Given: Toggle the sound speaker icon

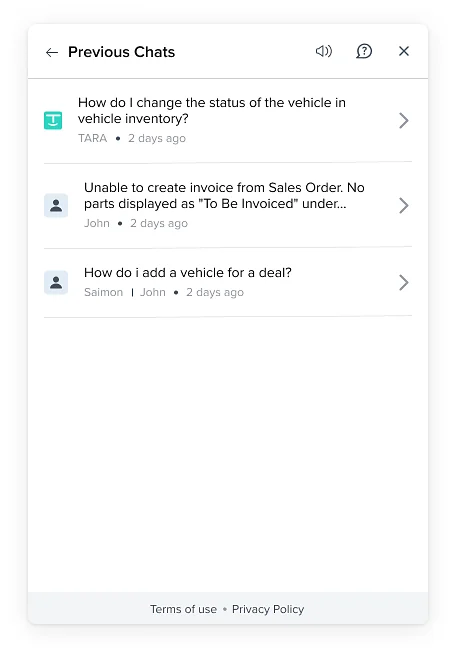Looking at the screenshot, I should (324, 51).
